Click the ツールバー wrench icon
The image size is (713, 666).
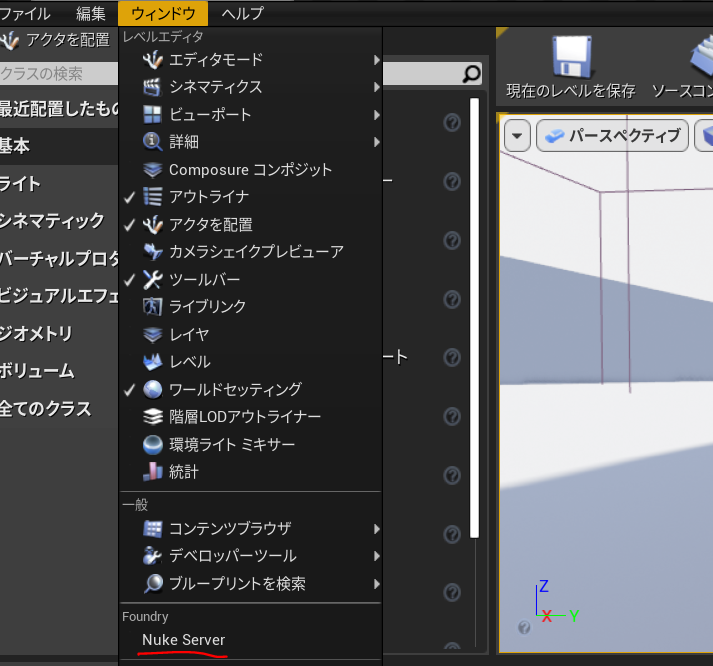(x=152, y=280)
